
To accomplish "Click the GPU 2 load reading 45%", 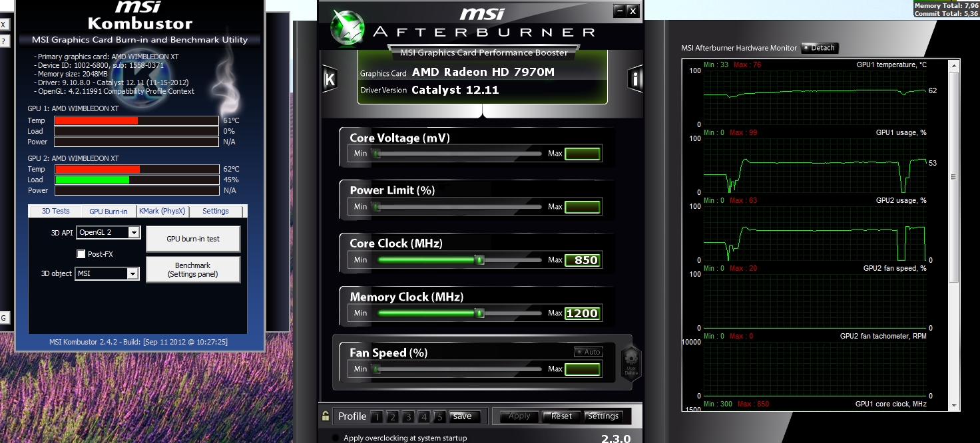I will (231, 180).
